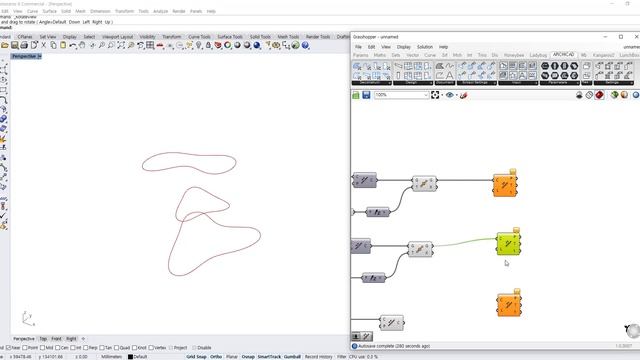This screenshot has height=360, width=640.
Task: Click the Zoom Extents icon
Action: (x=121, y=45)
